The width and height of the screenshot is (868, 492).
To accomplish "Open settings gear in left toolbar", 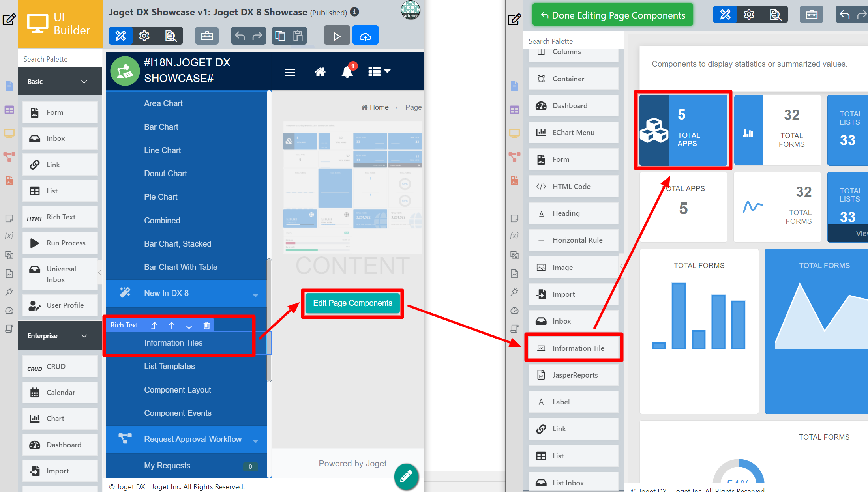I will [x=144, y=36].
